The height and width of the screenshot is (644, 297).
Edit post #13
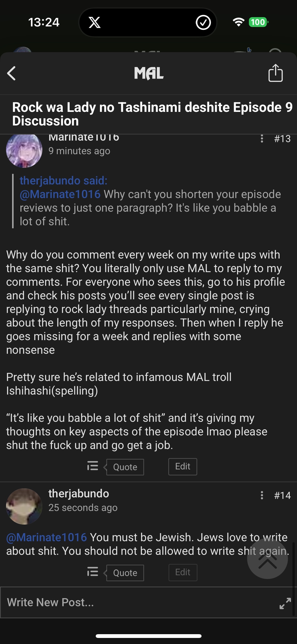point(183,466)
